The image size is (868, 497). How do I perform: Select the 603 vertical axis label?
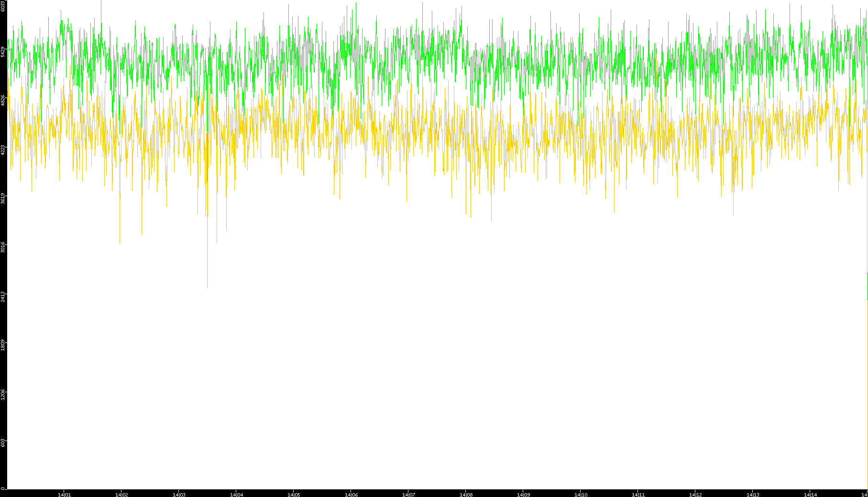point(3,443)
